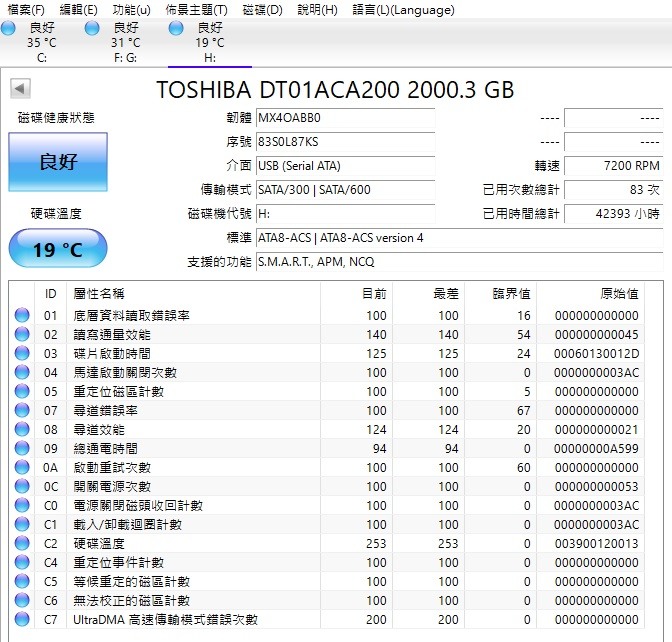Image resolution: width=672 pixels, height=642 pixels.
Task: Click the 原始值 column header
Action: (591, 294)
